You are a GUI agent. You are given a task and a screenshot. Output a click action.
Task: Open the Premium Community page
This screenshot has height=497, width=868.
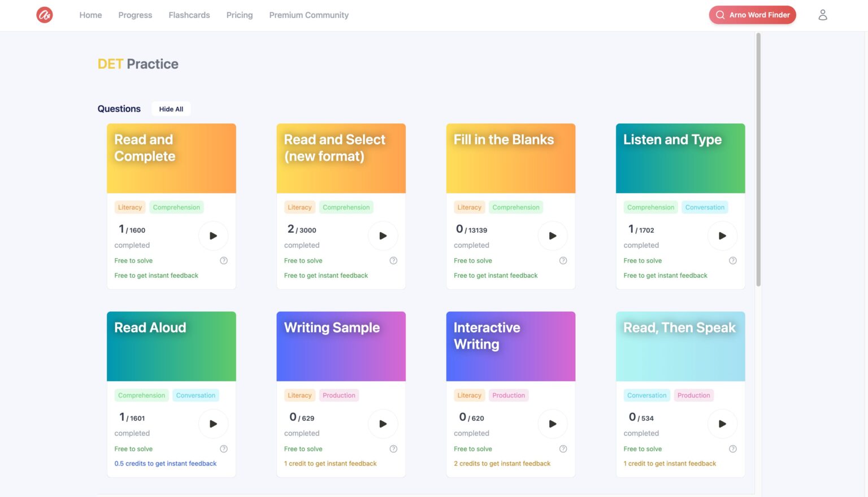(309, 15)
